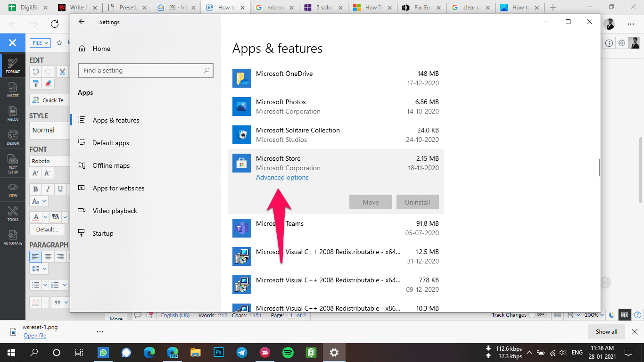Screen dimensions: 644x362
Task: Open the document info icon at top right
Action: 609,43
